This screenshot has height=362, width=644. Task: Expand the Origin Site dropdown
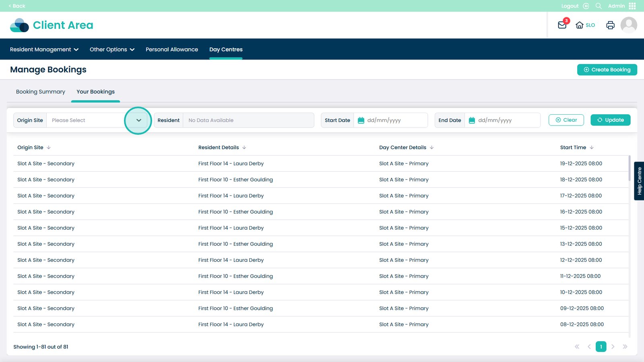click(x=138, y=120)
